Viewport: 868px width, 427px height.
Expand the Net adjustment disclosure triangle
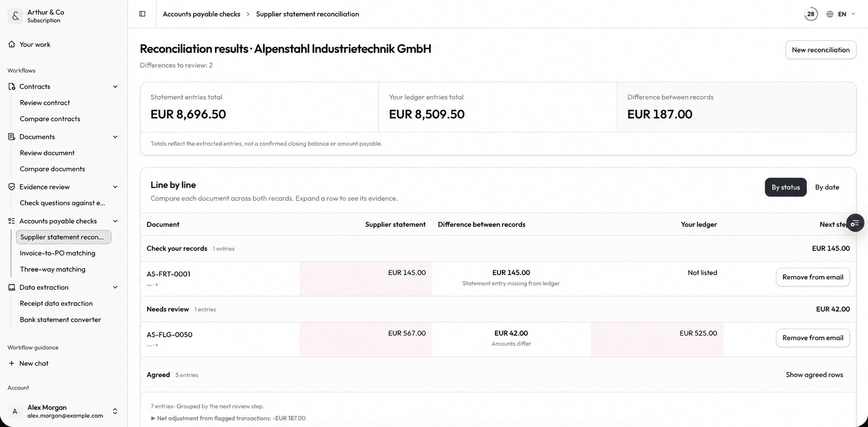(x=153, y=418)
